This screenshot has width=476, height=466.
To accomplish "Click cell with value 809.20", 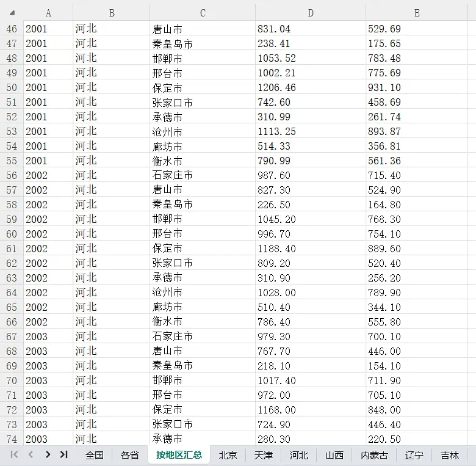I will coord(311,263).
